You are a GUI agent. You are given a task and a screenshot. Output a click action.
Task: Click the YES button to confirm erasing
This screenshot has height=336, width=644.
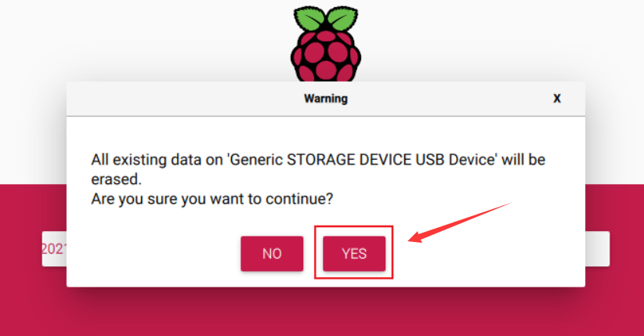pos(354,254)
